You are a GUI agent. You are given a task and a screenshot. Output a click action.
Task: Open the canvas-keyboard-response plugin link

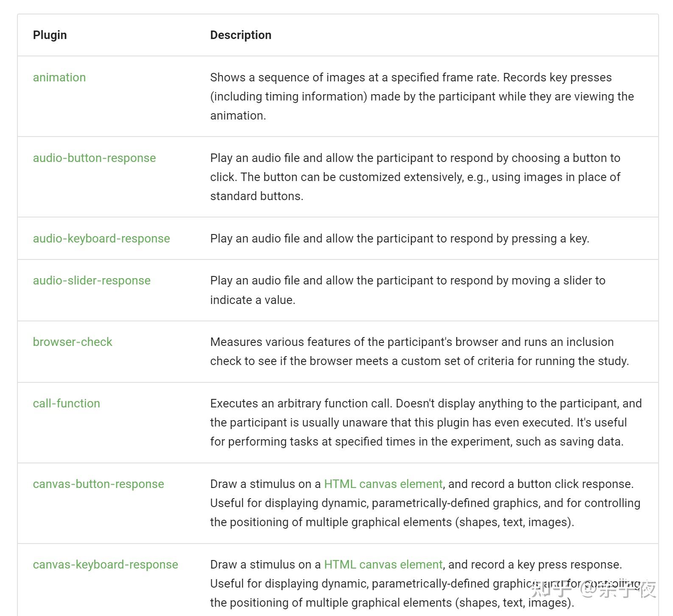pos(106,565)
